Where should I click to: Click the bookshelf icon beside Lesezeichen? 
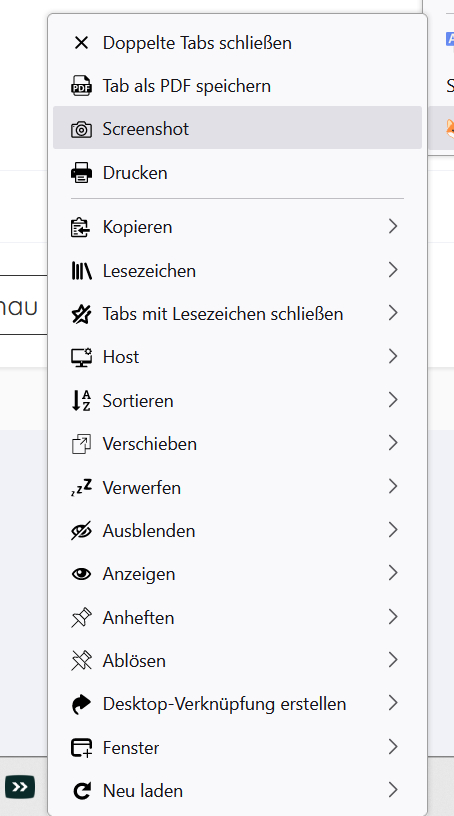coord(81,271)
